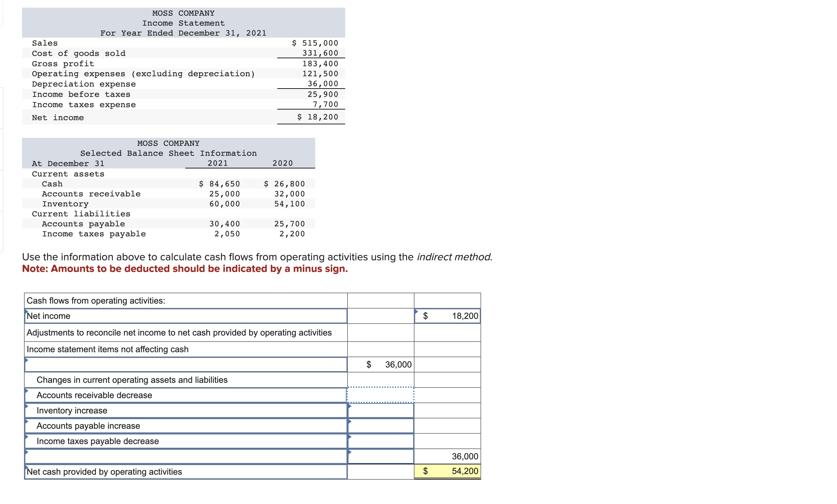Open the blank dropdown under Income statement items
This screenshot has height=504, width=837.
[186, 365]
